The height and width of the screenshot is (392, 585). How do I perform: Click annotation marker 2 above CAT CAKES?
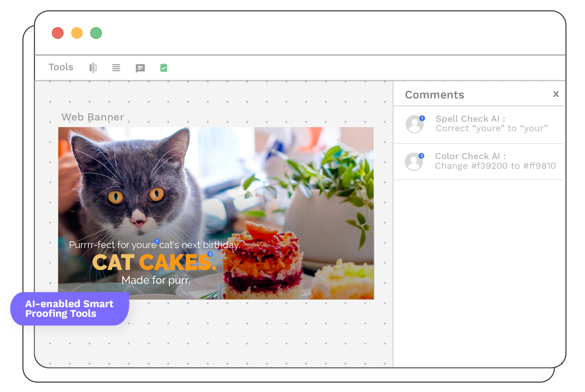pyautogui.click(x=210, y=254)
